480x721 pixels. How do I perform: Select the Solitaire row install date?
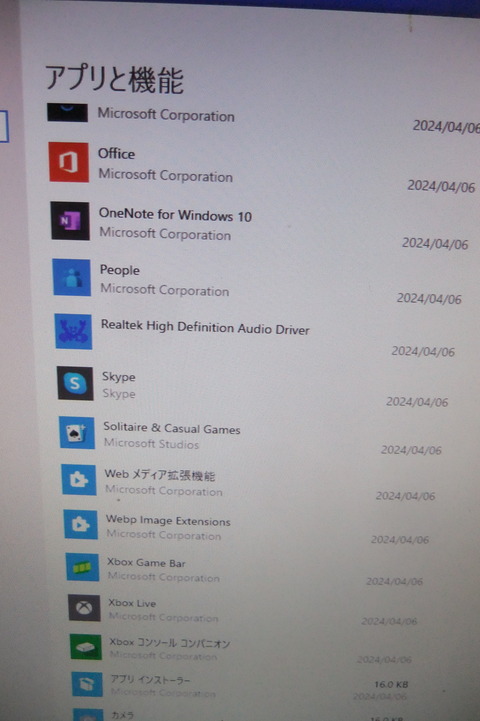(x=411, y=450)
